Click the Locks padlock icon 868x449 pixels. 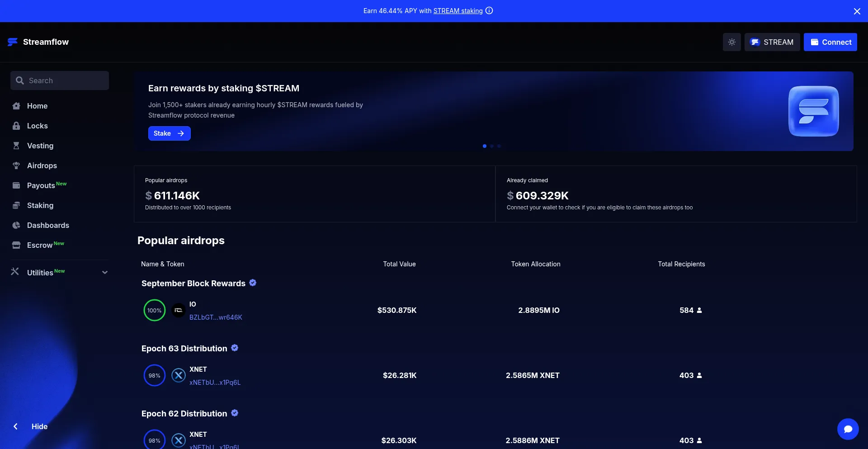point(16,126)
